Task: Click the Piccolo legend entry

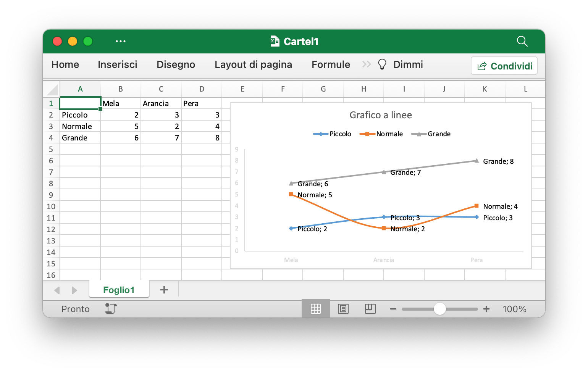Action: coord(332,134)
